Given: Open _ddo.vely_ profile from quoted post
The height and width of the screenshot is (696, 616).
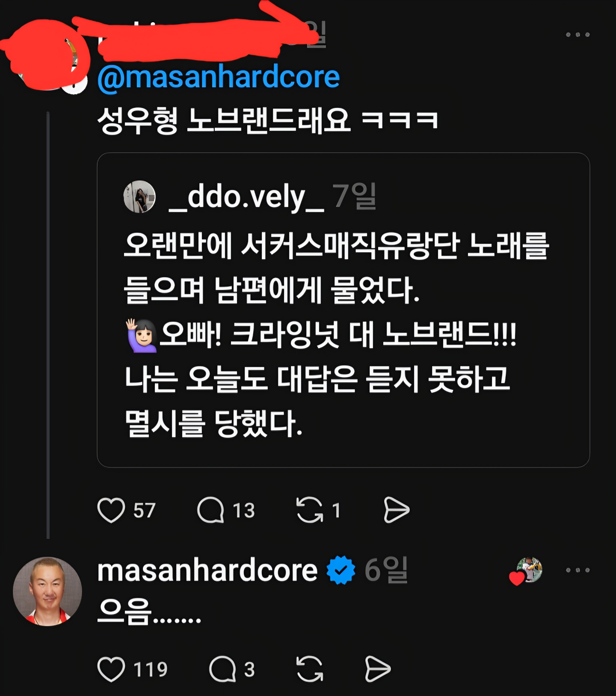Looking at the screenshot, I should pyautogui.click(x=246, y=197).
